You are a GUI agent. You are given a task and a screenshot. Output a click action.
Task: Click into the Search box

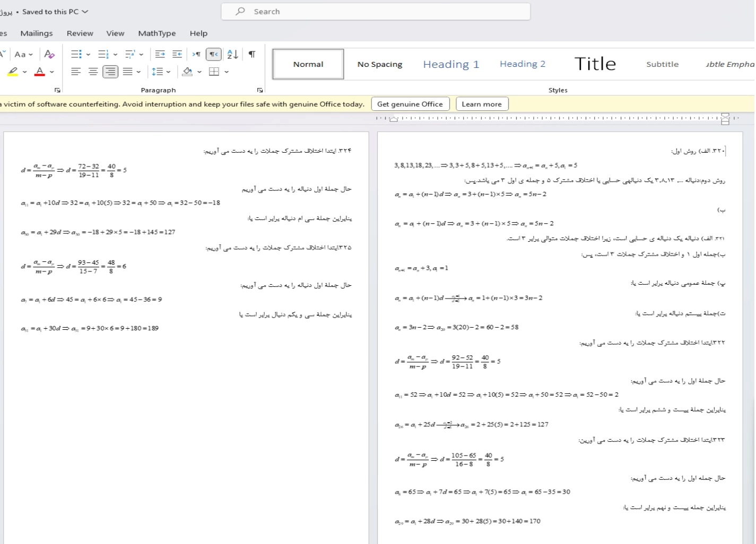click(x=376, y=12)
